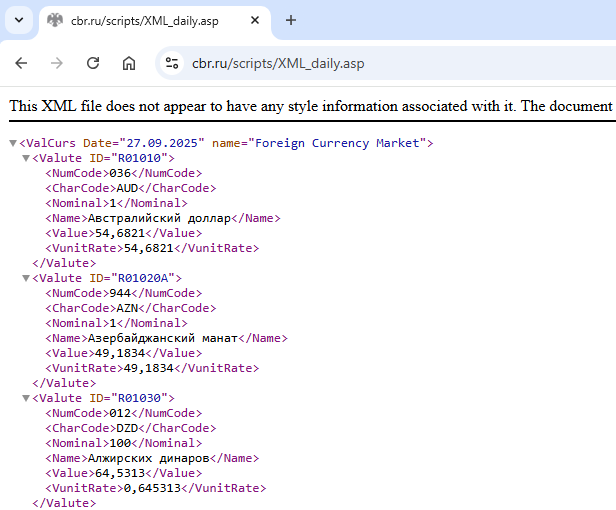The height and width of the screenshot is (510, 616).
Task: Collapse the Valute R01020A node
Action: [x=26, y=278]
